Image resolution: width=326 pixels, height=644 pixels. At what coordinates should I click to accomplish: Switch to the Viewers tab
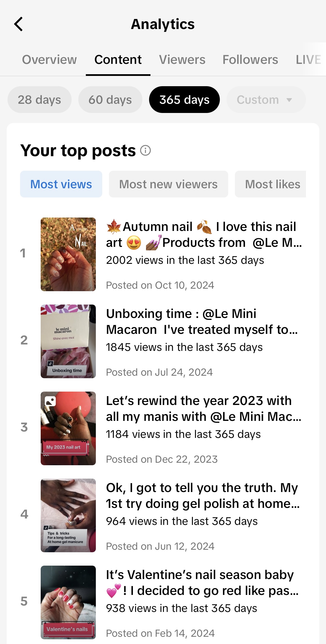(x=182, y=60)
